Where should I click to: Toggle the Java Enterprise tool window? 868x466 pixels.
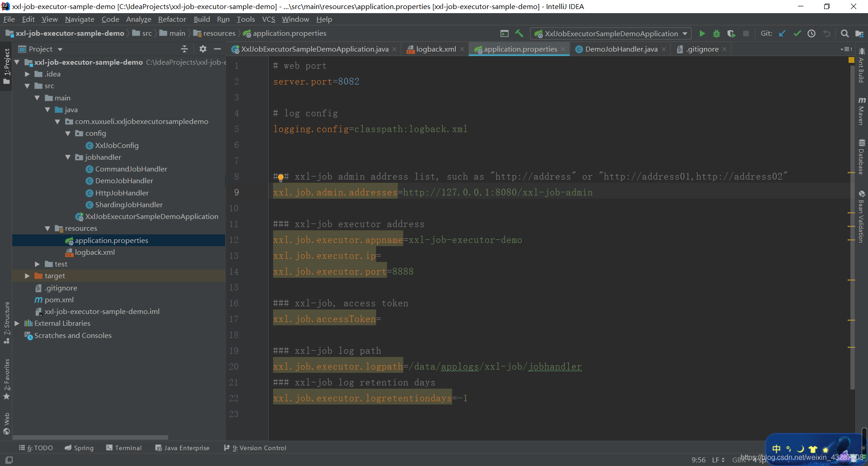pos(182,448)
